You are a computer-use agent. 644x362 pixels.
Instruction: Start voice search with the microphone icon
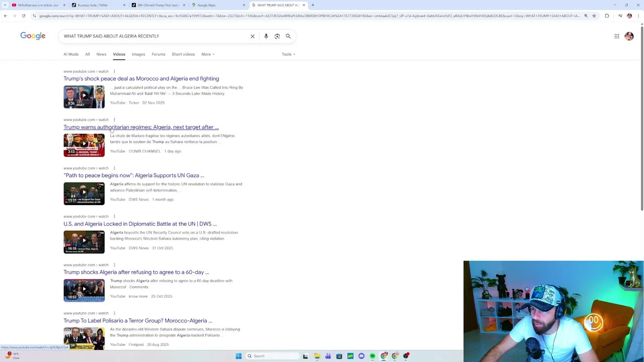click(x=266, y=36)
